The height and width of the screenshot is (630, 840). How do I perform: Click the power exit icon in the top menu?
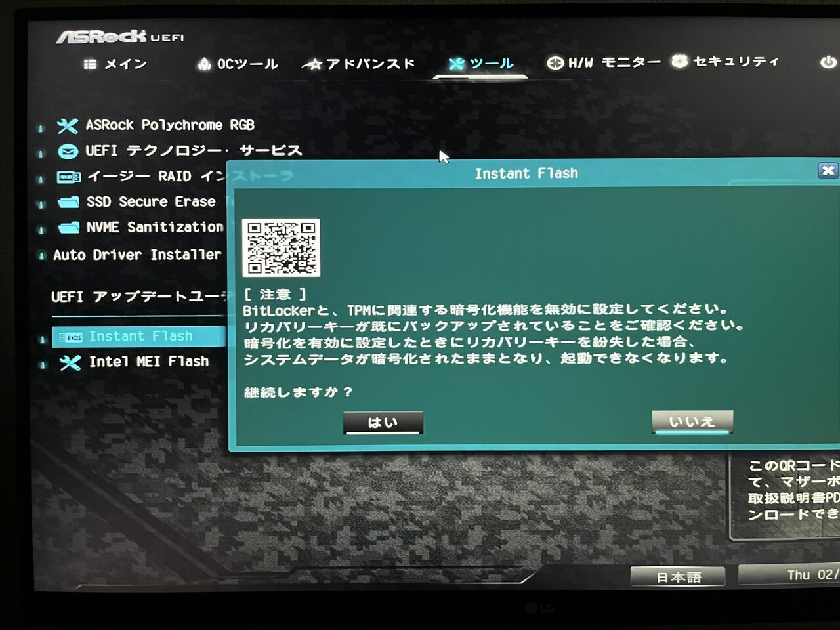click(828, 62)
